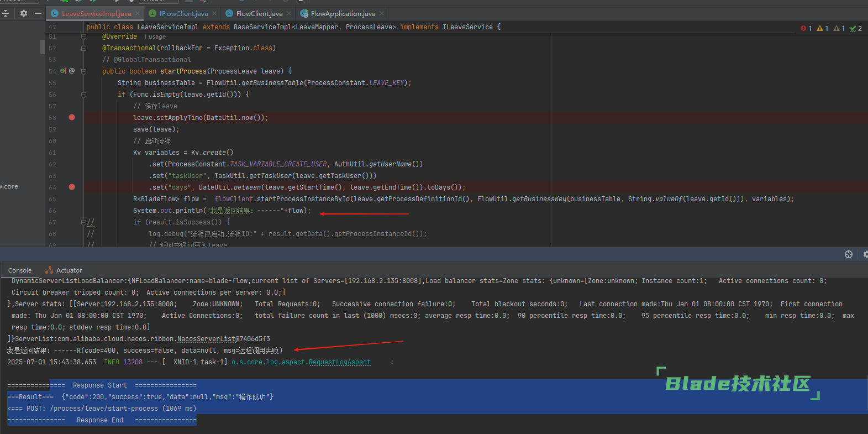Image resolution: width=868 pixels, height=434 pixels.
Task: Select the Console tab
Action: point(20,270)
